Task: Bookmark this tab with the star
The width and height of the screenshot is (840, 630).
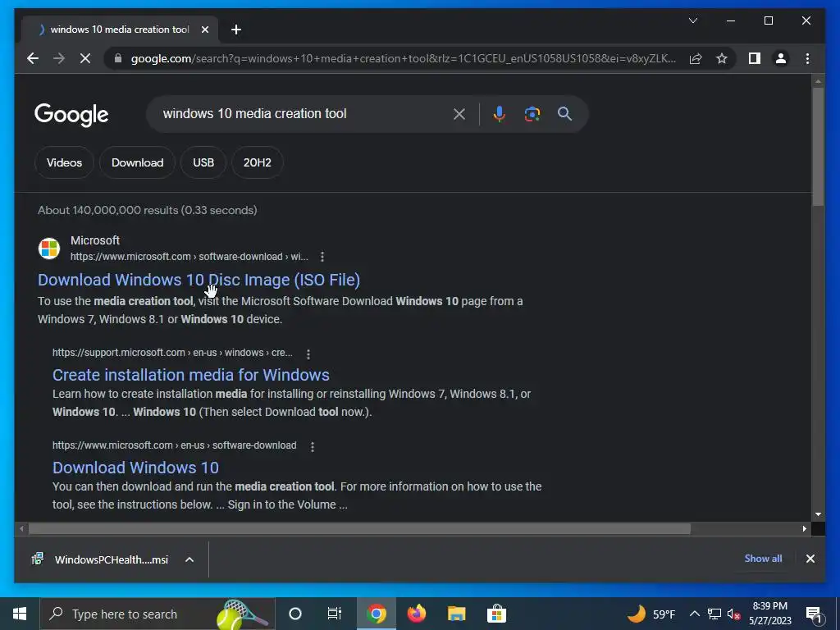Action: 722,58
